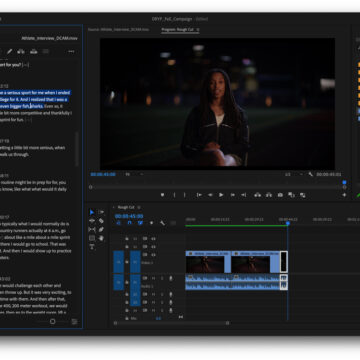Click the Lift button
This screenshot has width=360, height=360.
tap(257, 195)
